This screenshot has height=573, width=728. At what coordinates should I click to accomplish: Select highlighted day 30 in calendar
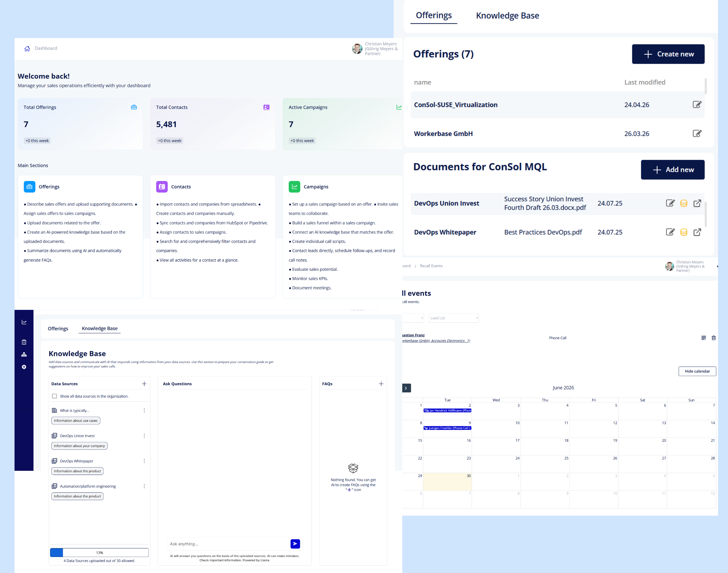(447, 482)
